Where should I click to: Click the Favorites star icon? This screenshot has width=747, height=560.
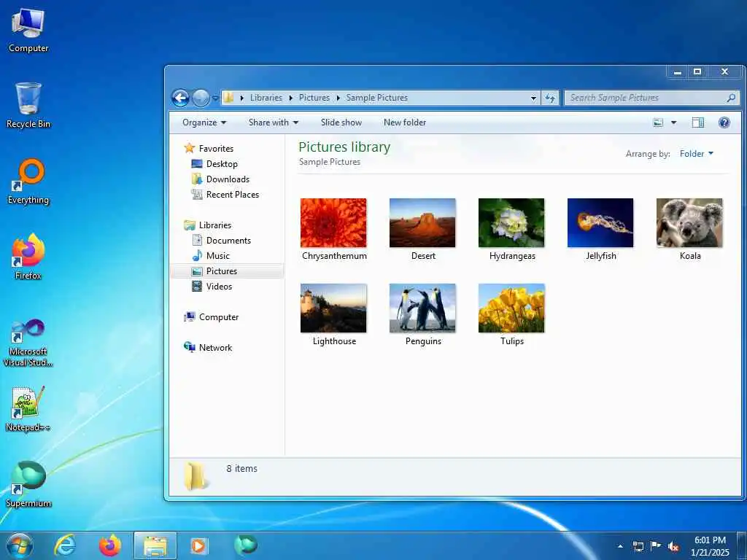click(x=190, y=148)
